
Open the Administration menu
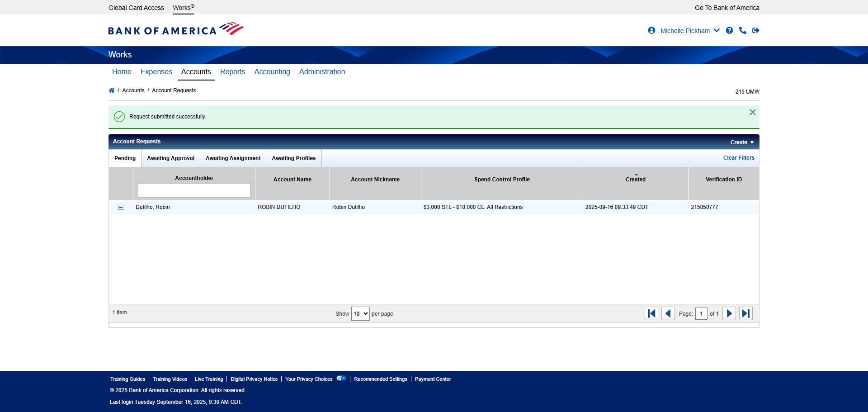322,71
